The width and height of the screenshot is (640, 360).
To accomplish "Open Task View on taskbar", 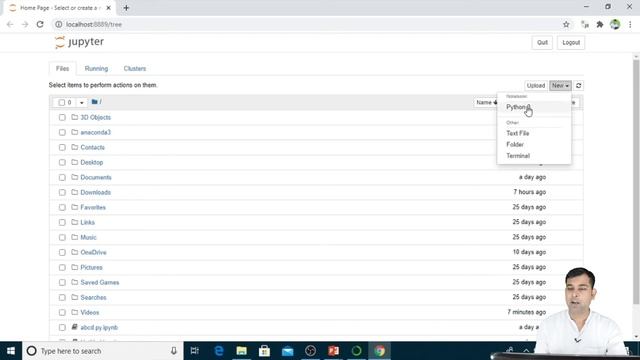I will [x=195, y=351].
